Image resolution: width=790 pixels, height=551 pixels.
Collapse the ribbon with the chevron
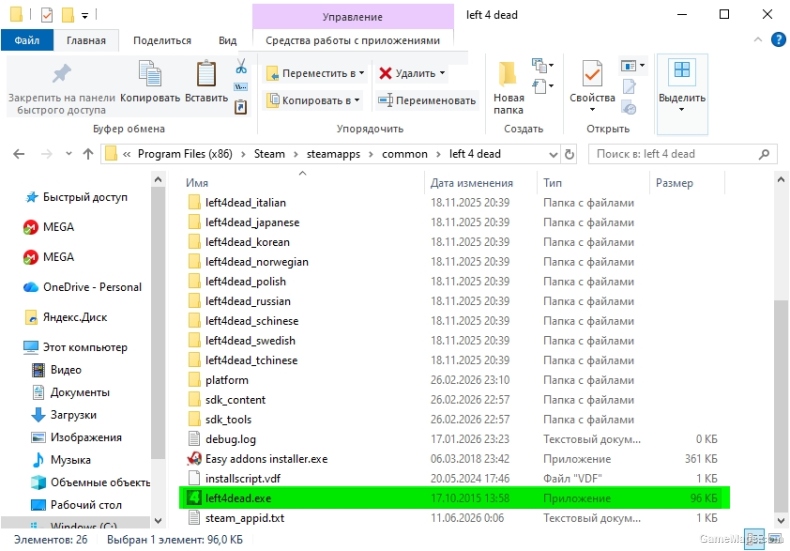tap(757, 40)
